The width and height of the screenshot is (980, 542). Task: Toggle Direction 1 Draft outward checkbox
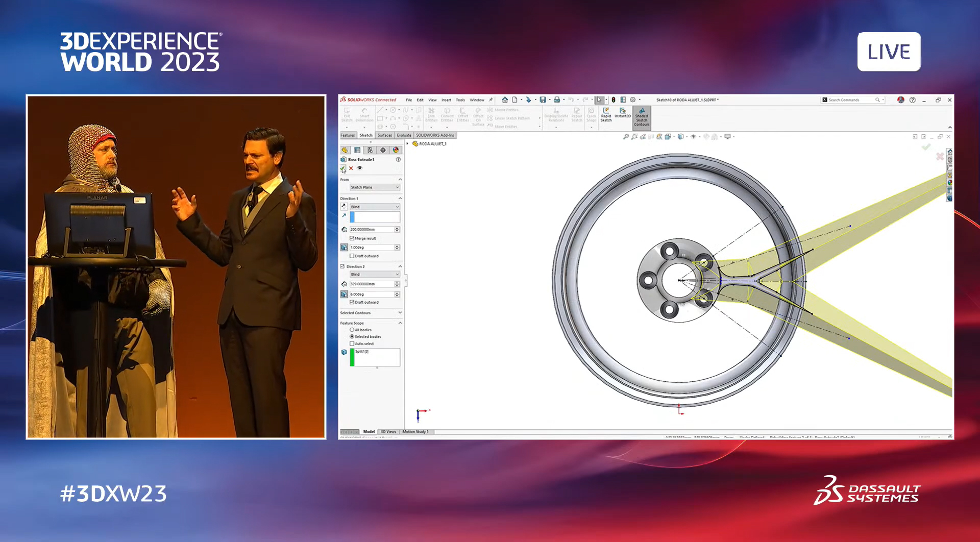pyautogui.click(x=352, y=256)
